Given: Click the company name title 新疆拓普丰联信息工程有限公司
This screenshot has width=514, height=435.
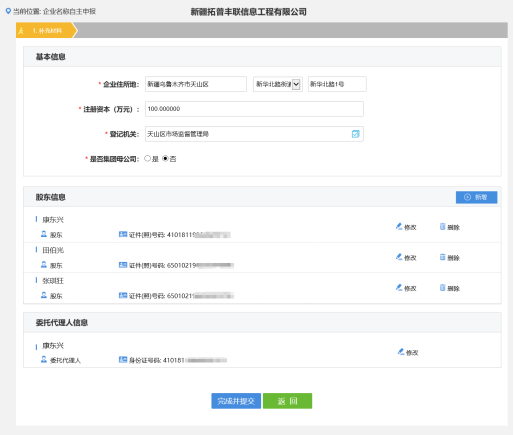Looking at the screenshot, I should (249, 12).
